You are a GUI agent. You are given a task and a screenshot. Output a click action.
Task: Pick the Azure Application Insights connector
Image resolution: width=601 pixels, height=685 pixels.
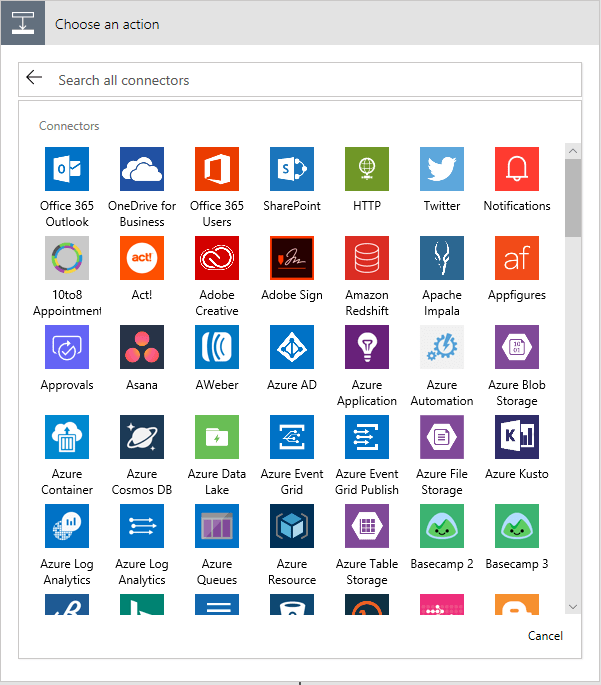(x=367, y=347)
